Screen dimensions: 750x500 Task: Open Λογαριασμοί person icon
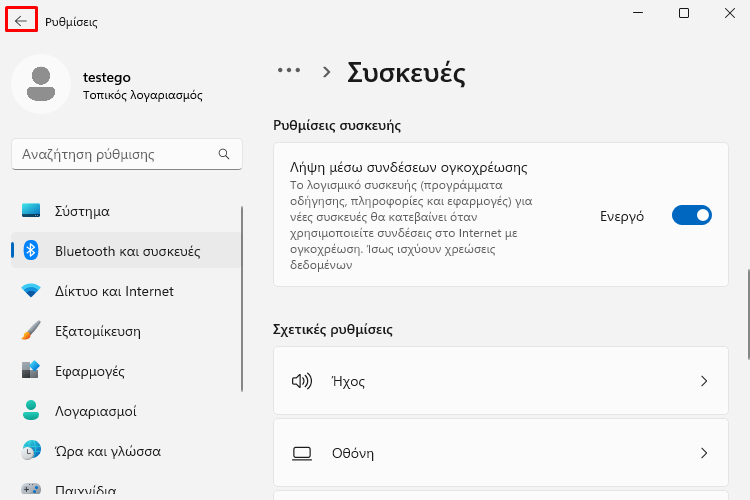[31, 410]
